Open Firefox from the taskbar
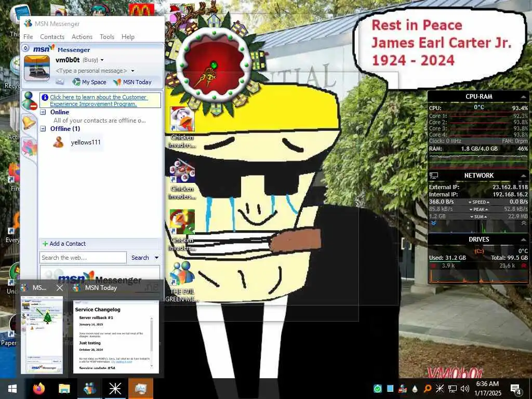The image size is (532, 399). [39, 389]
